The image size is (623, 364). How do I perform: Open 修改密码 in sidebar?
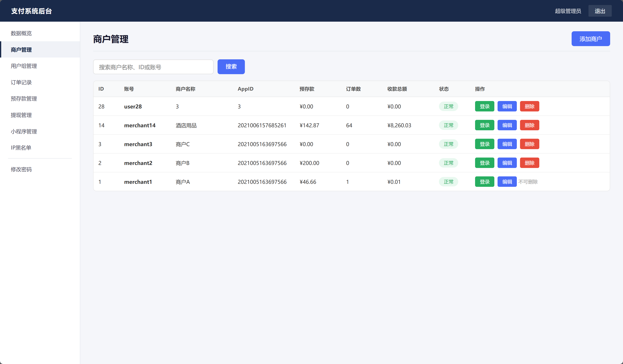pos(40,169)
